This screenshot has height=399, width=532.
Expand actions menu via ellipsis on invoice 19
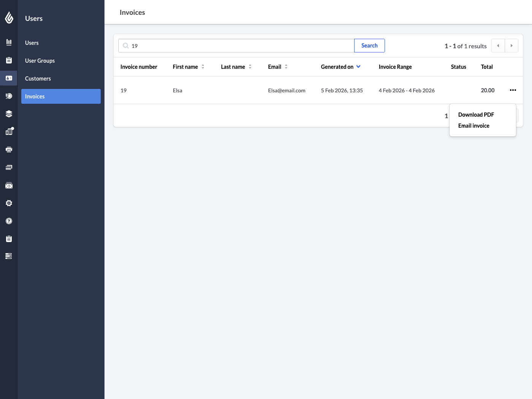(513, 90)
